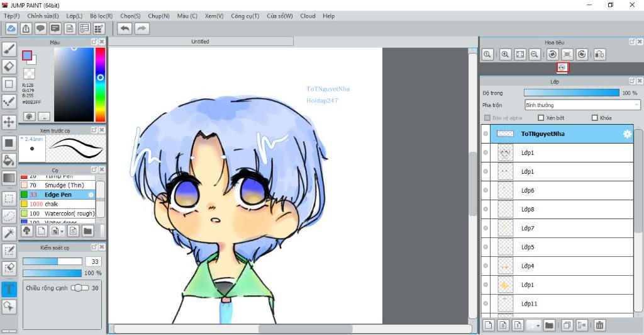Screen dimensions: 644x335
Task: Enable the Xén bớt checkbox
Action: tap(541, 118)
